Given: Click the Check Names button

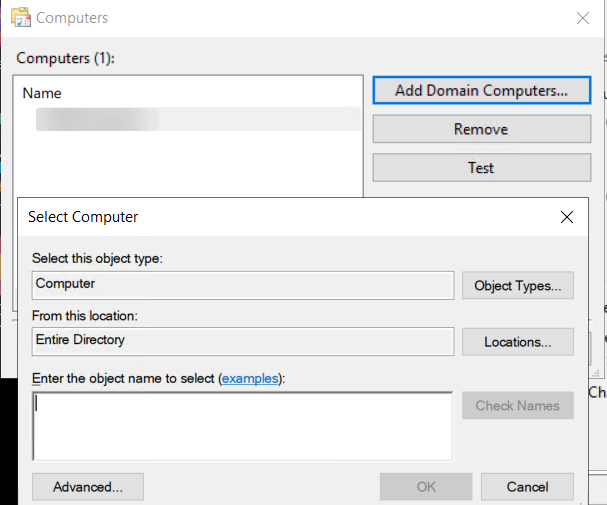Looking at the screenshot, I should point(517,406).
